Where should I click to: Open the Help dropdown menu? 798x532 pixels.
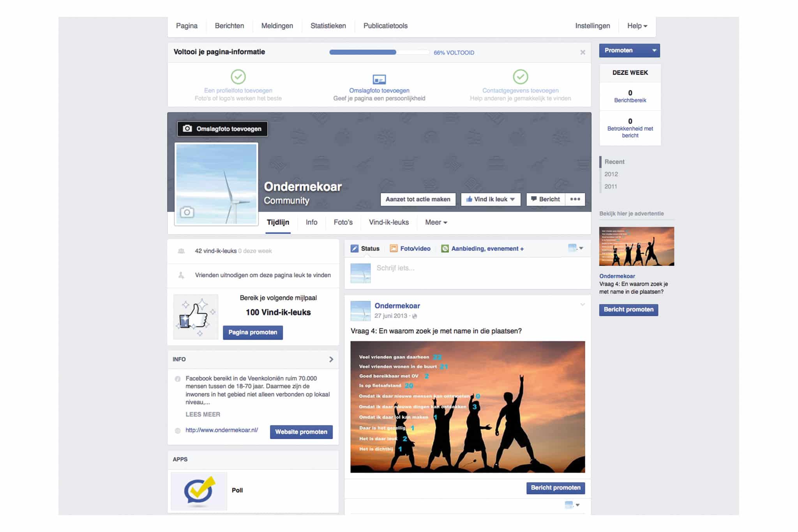point(637,26)
